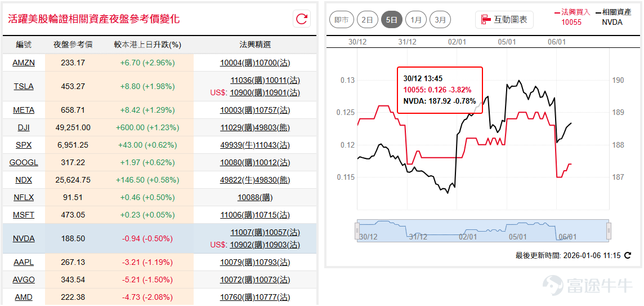
Task: Open the NFLX stock link
Action: [24, 197]
